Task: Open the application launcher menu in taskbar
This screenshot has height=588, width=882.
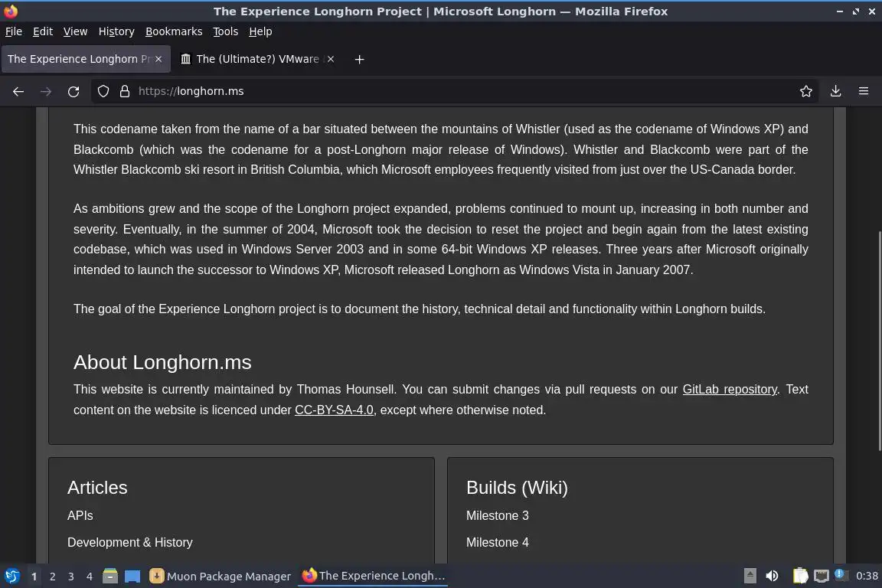Action: [x=11, y=577]
